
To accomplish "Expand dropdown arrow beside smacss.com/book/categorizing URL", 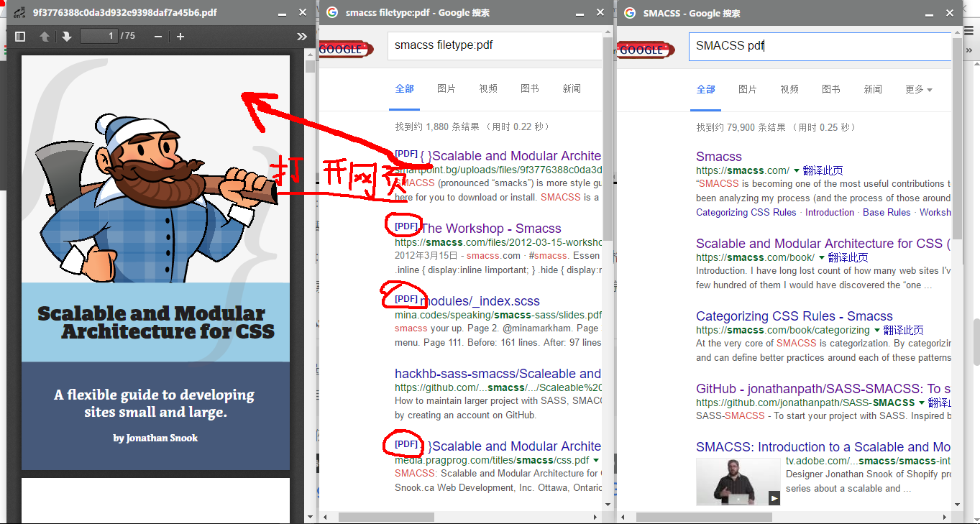I will 877,330.
